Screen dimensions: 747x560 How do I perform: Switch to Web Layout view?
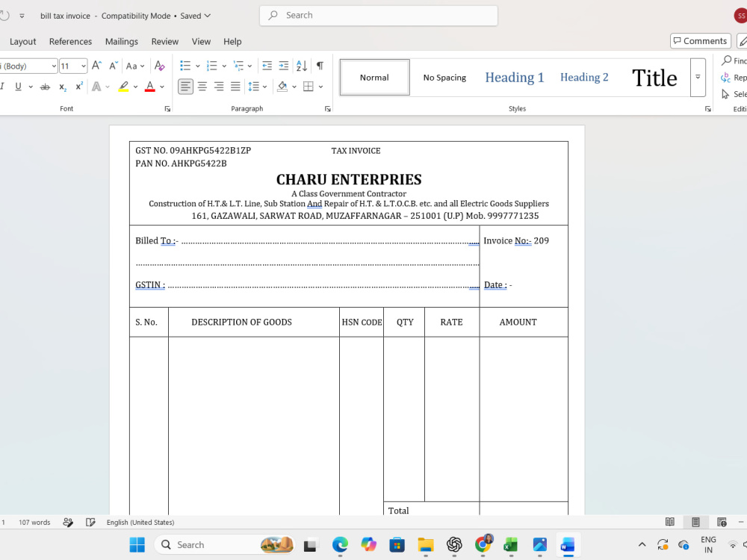click(722, 523)
